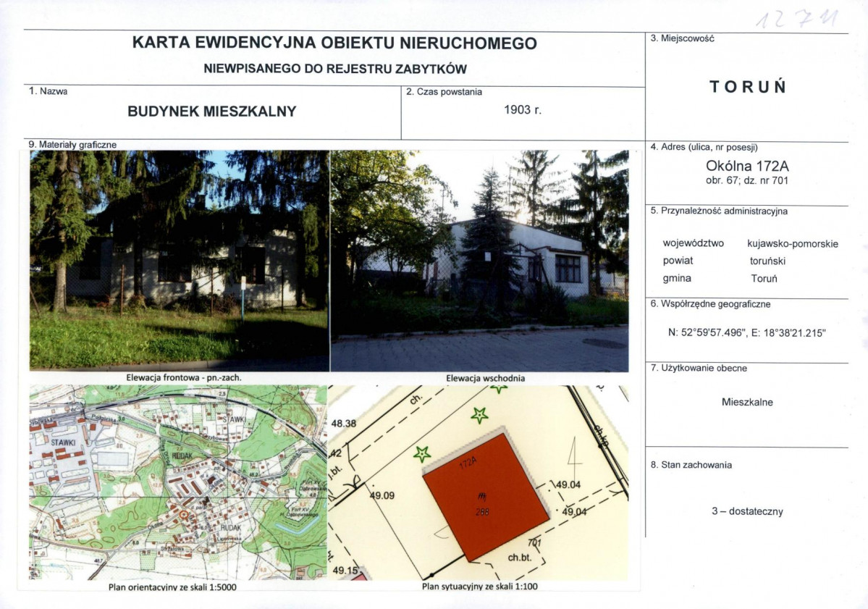868x609 pixels.
Task: Click the green star symbol left of parcel 288
Action: tap(422, 454)
